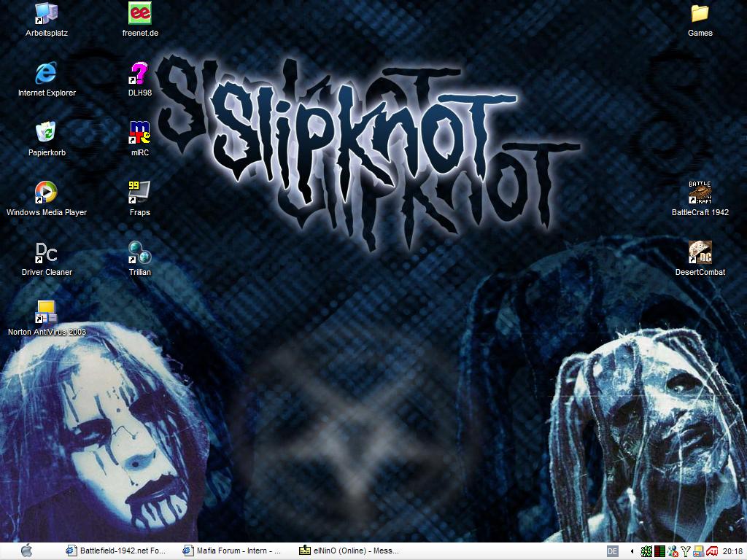Click the red-green meter tray icon

659,551
